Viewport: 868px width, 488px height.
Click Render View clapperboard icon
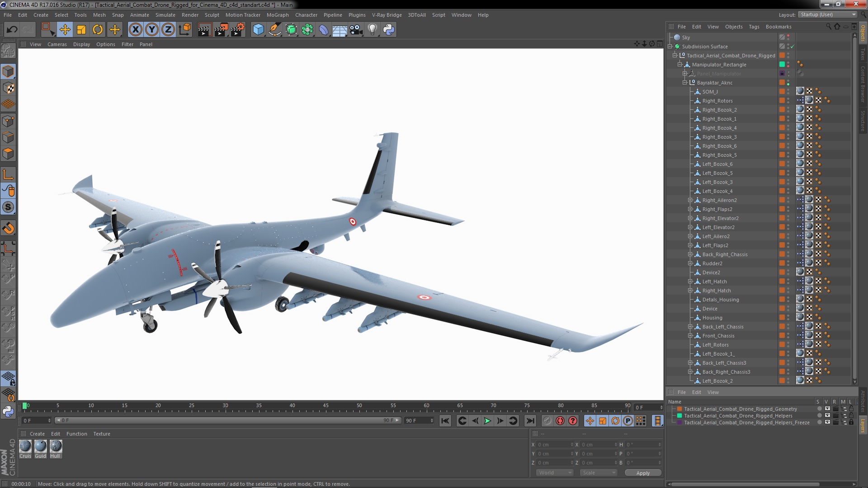(x=204, y=30)
